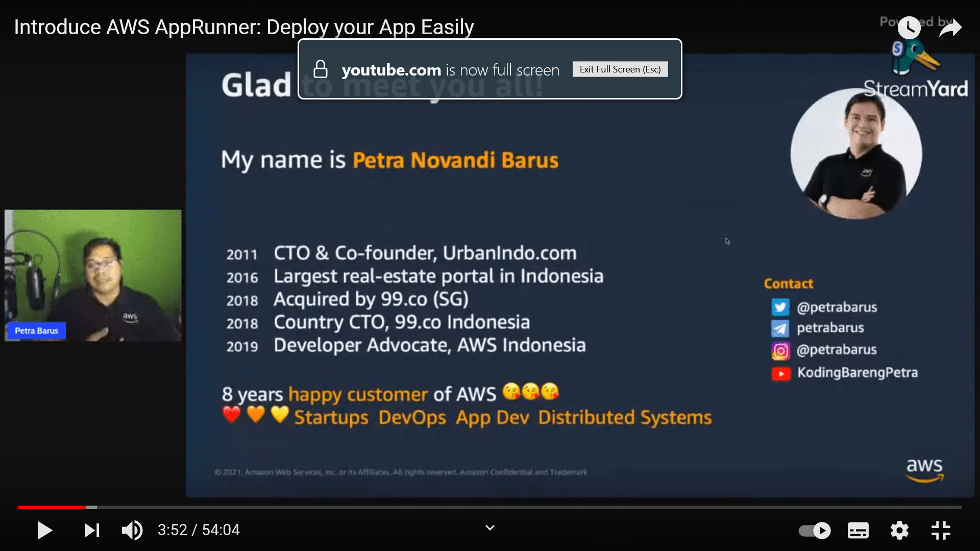Click 'Developer Advocate, AWS Indonesia' line

pos(430,345)
